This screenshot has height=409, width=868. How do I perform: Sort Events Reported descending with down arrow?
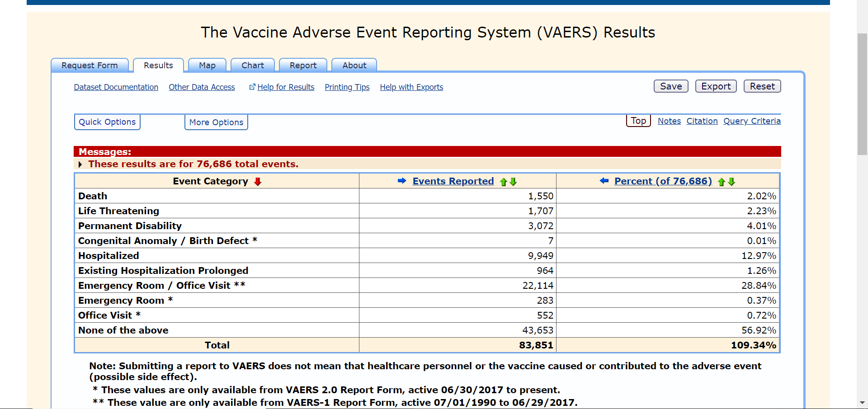[x=513, y=182]
